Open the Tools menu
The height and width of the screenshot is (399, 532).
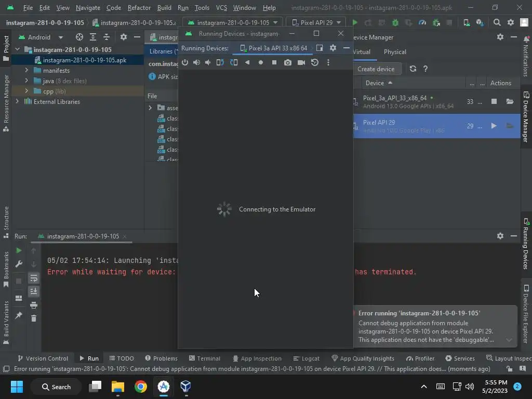coord(202,7)
